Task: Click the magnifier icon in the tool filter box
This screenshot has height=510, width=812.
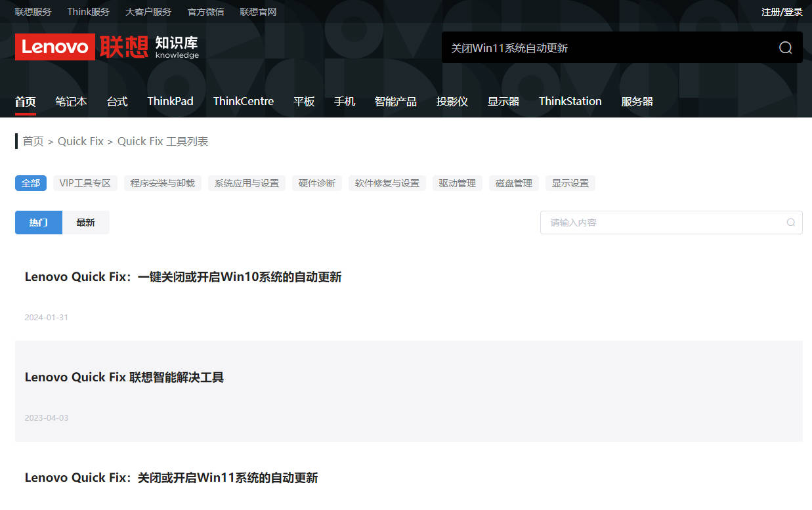Action: click(x=790, y=223)
